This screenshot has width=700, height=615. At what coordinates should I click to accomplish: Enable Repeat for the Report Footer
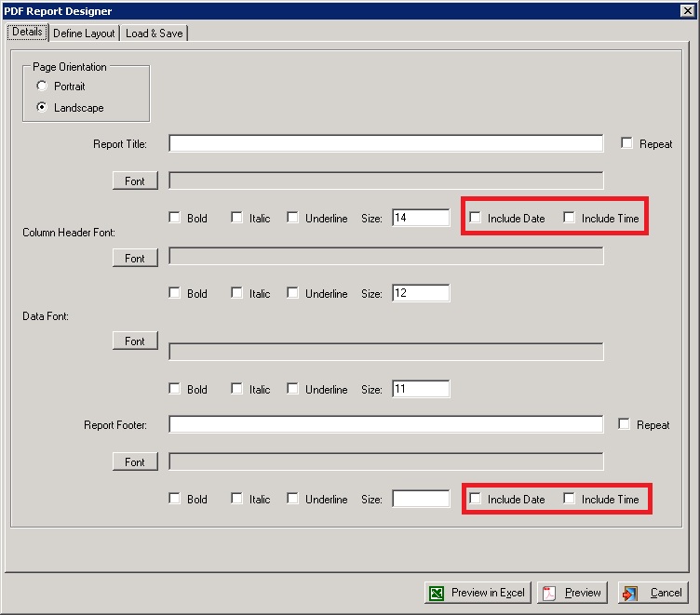(x=625, y=424)
